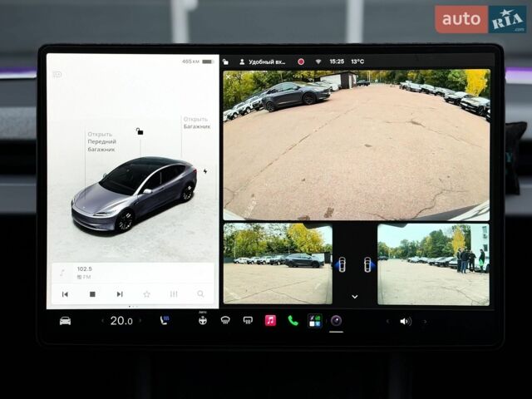Increase cabin temperature with right arrow
532x399 pixels.
tap(140, 321)
